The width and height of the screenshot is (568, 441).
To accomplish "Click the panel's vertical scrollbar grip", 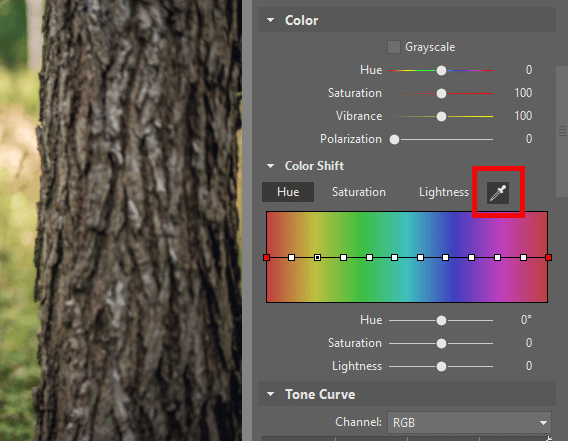I will click(x=562, y=131).
